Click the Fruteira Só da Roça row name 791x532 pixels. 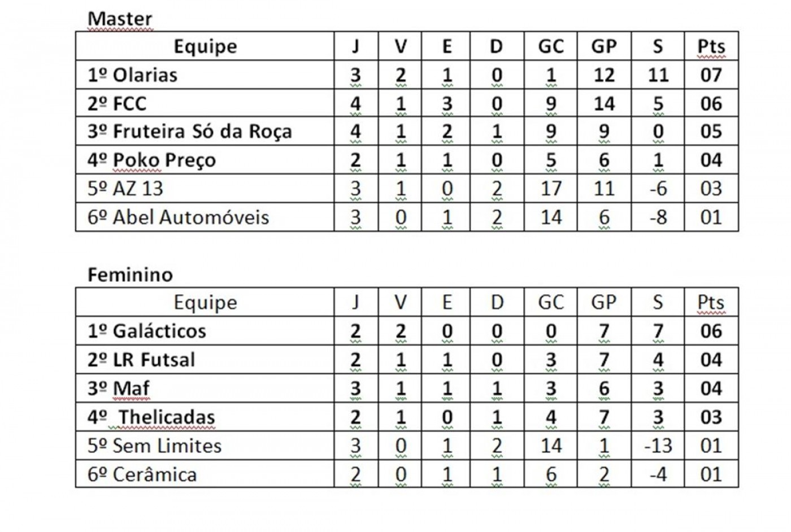pyautogui.click(x=190, y=132)
